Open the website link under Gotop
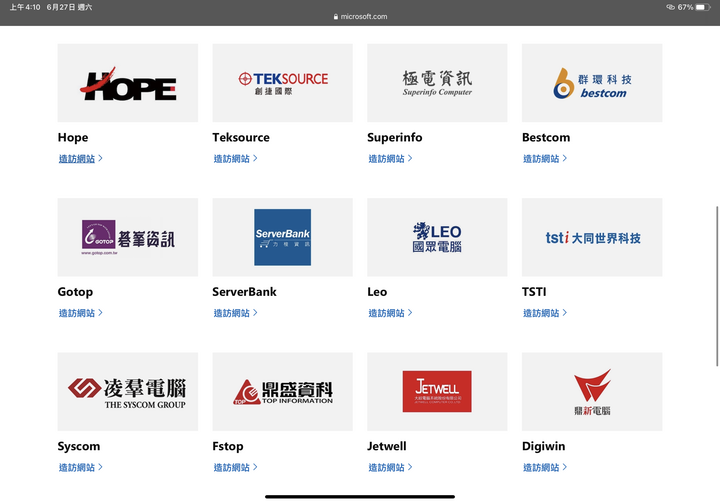720x503 pixels. click(80, 313)
